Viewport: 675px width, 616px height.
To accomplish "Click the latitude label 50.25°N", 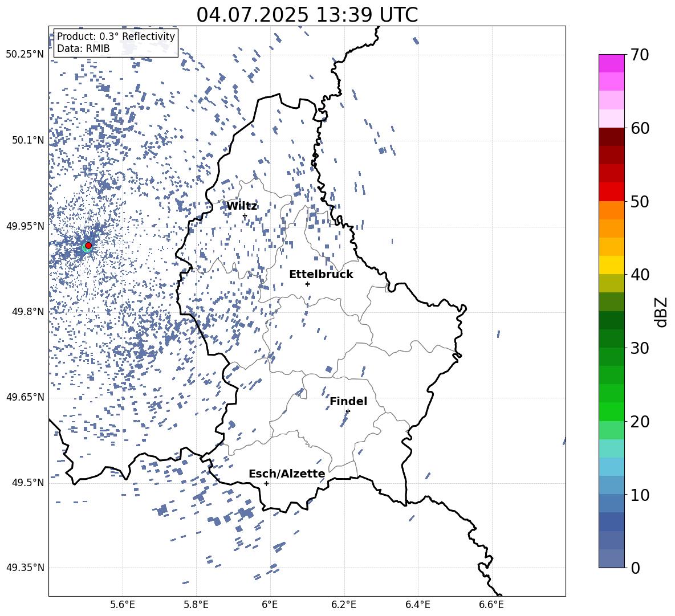I will [25, 55].
